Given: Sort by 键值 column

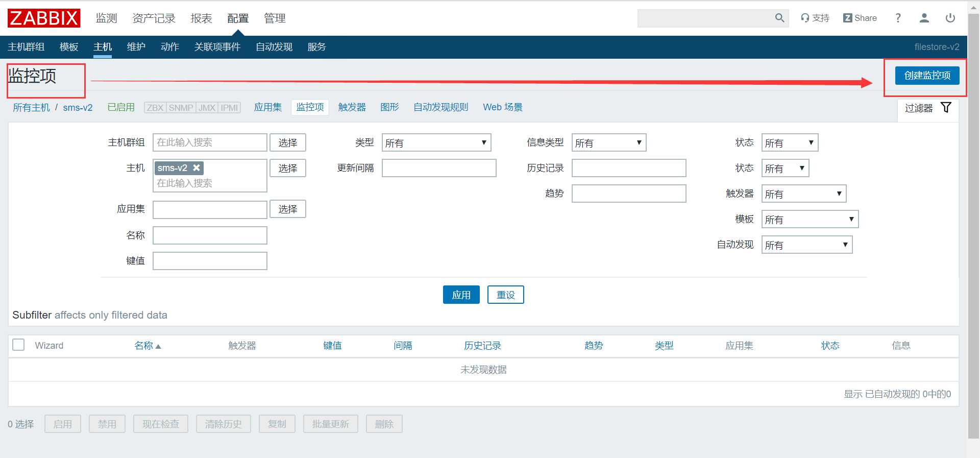Looking at the screenshot, I should tap(333, 346).
